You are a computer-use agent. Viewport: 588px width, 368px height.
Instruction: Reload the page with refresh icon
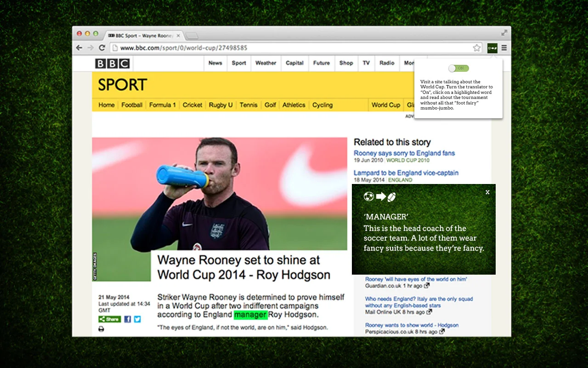tap(102, 48)
